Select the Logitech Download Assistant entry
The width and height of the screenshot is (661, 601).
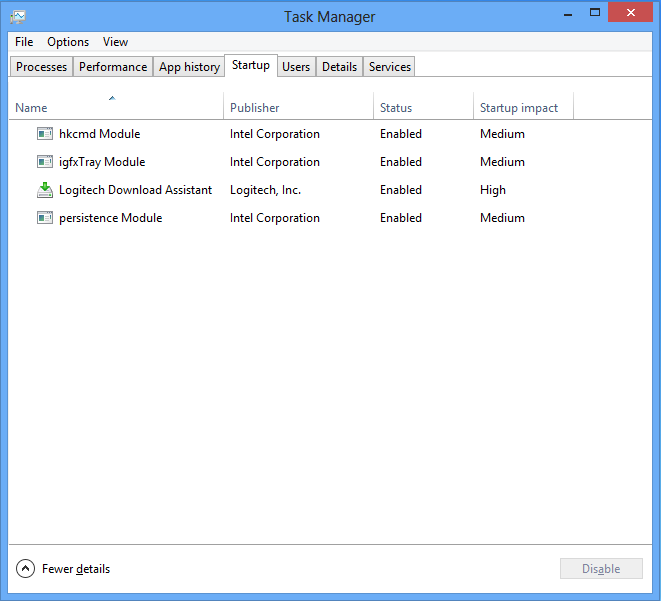pos(135,190)
